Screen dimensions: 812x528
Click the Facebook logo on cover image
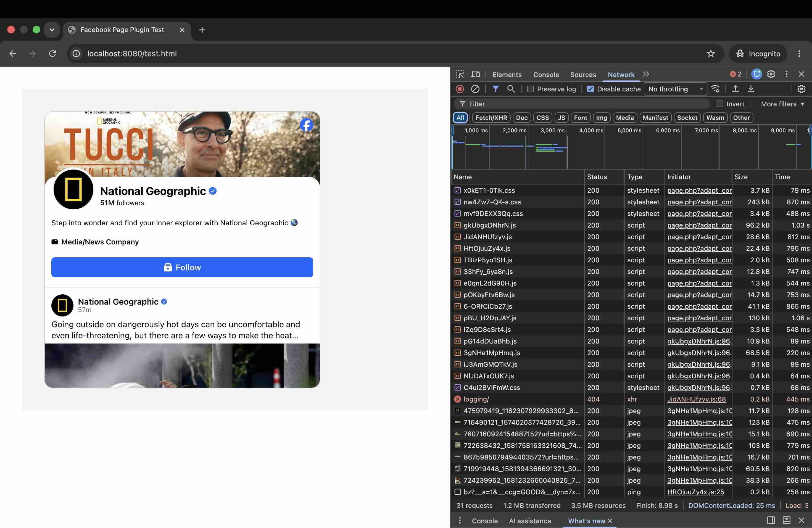[306, 125]
